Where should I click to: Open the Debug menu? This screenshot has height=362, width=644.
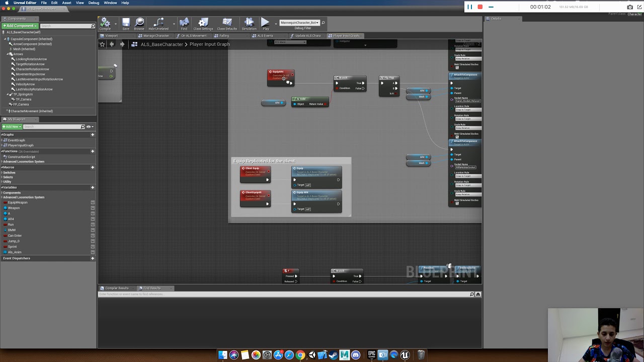tap(94, 3)
